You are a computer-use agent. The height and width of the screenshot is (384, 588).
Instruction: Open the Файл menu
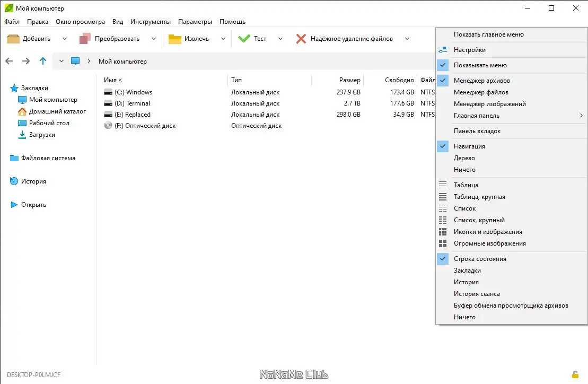click(12, 22)
